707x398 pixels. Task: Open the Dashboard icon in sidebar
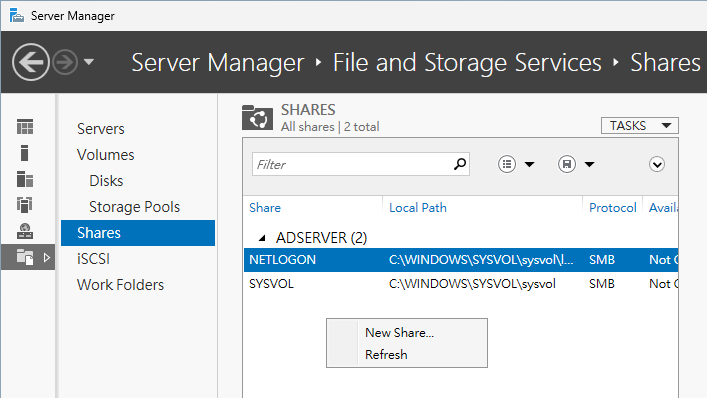25,127
